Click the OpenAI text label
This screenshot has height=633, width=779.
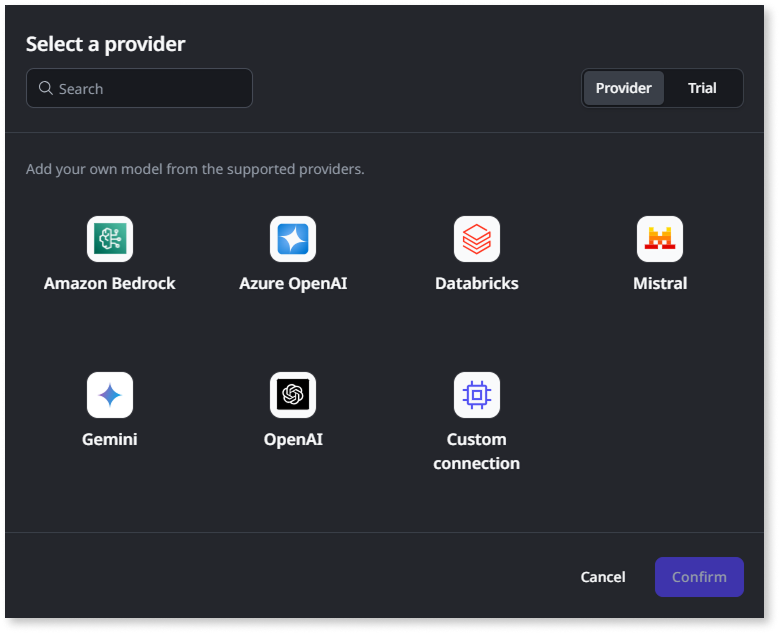(x=293, y=439)
